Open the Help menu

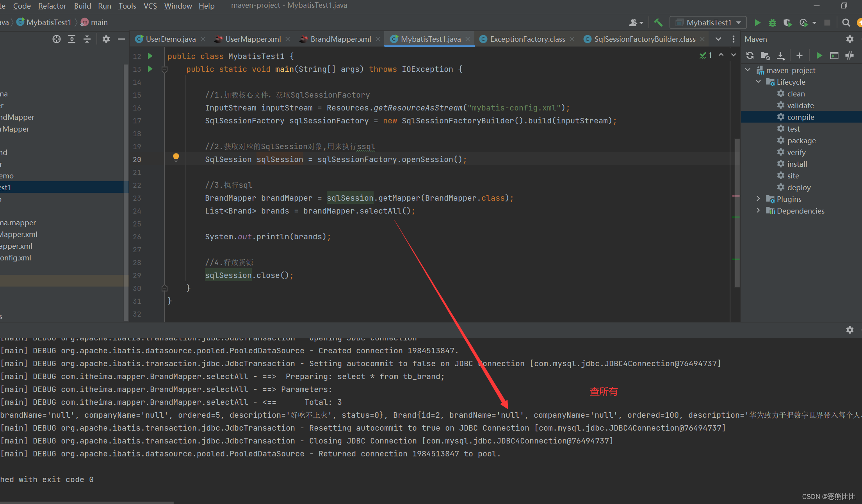(x=207, y=6)
